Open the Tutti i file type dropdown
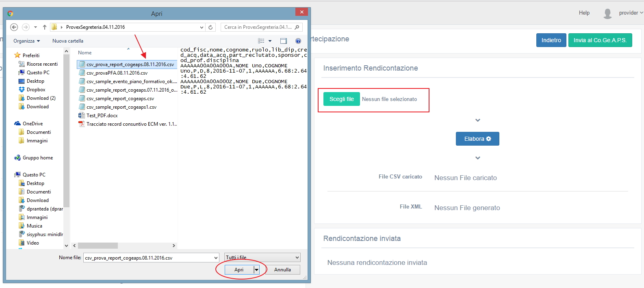 (x=263, y=258)
